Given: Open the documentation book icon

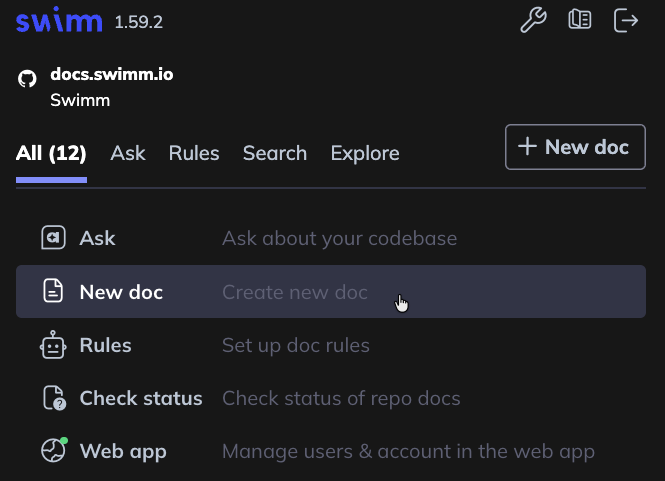Looking at the screenshot, I should click(x=579, y=20).
